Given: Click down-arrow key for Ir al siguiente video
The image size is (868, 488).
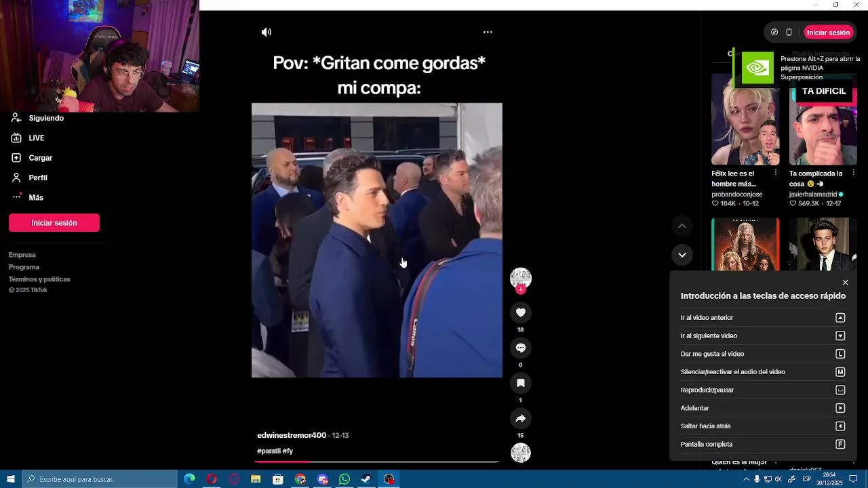Looking at the screenshot, I should tap(840, 335).
